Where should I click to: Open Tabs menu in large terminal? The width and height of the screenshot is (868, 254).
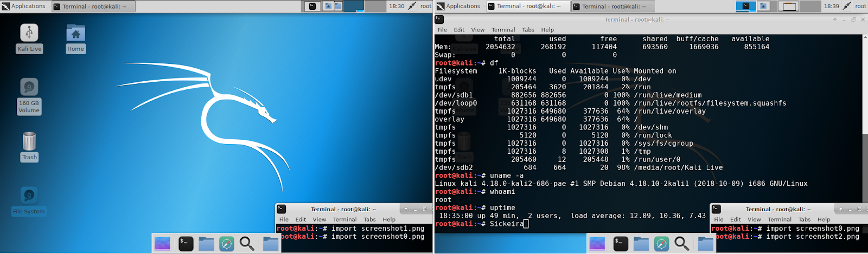(528, 30)
